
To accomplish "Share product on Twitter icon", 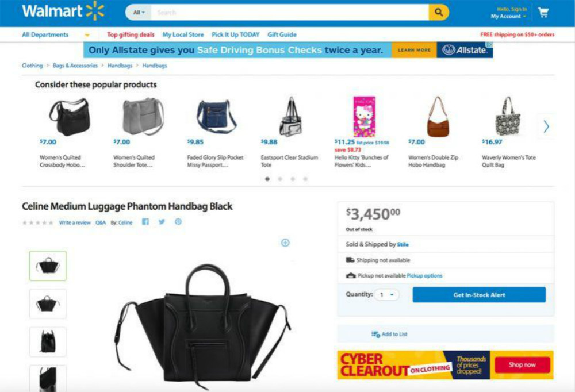I will click(162, 222).
